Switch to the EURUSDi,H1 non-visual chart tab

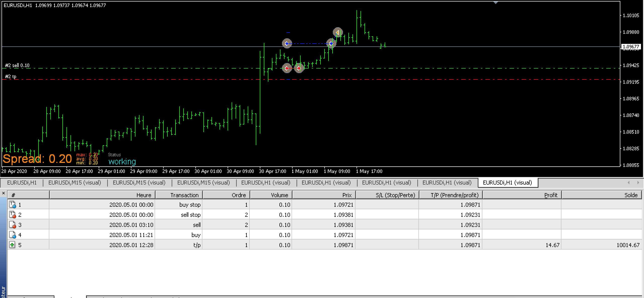click(22, 183)
